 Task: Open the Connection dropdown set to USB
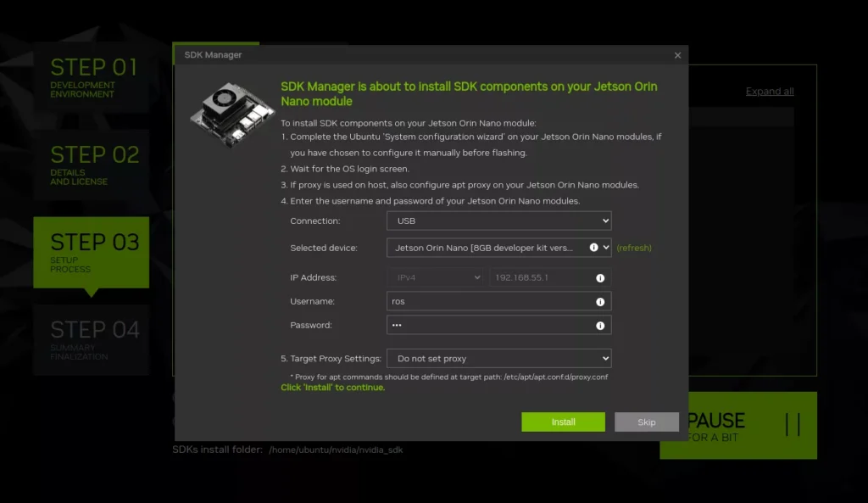click(x=498, y=221)
